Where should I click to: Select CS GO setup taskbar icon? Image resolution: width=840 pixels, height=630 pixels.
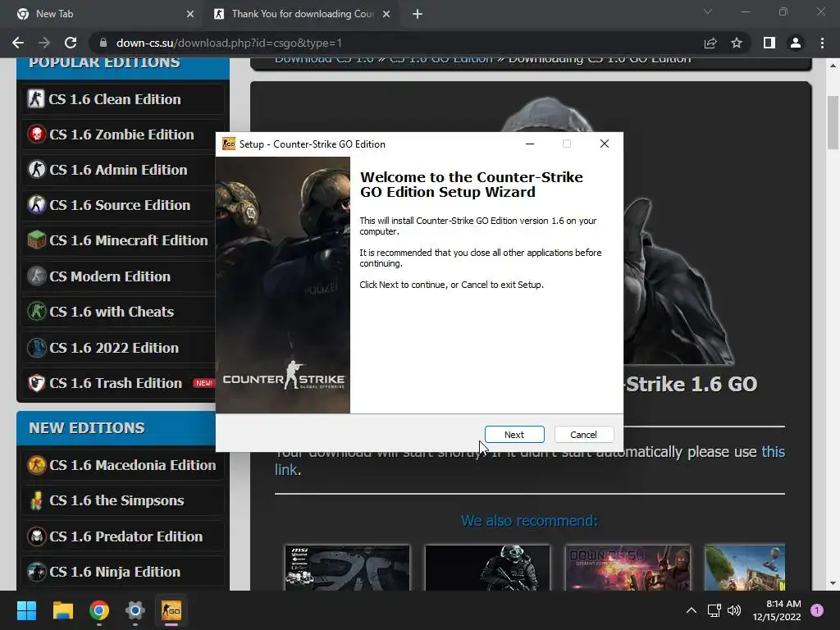tap(171, 610)
